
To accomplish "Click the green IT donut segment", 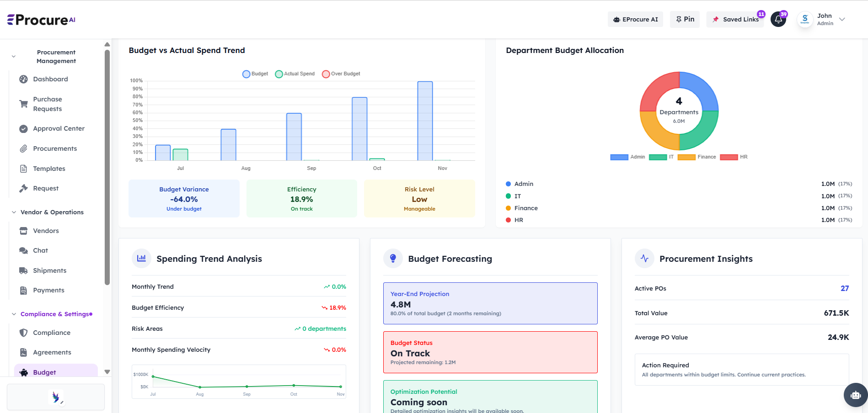I will click(702, 133).
